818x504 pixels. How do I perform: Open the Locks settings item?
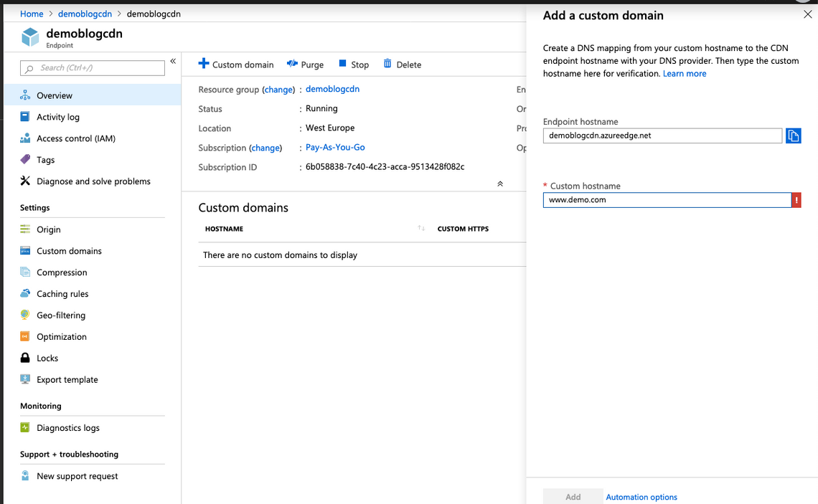click(x=93, y=358)
